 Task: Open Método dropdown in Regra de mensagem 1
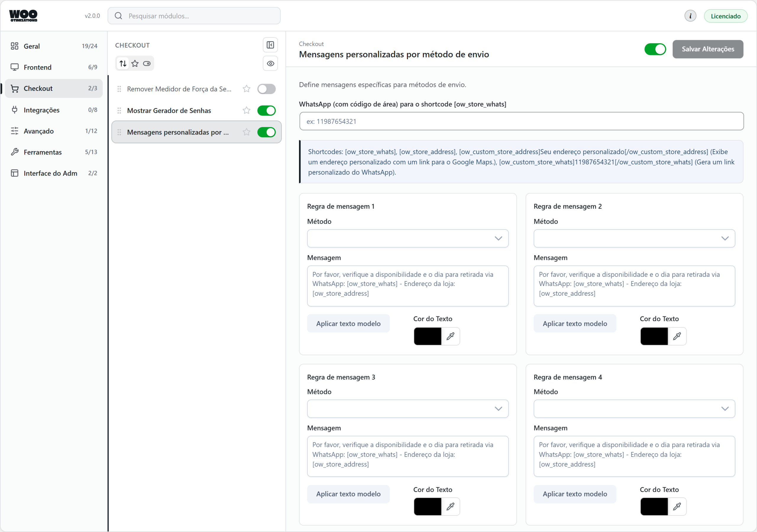click(408, 238)
